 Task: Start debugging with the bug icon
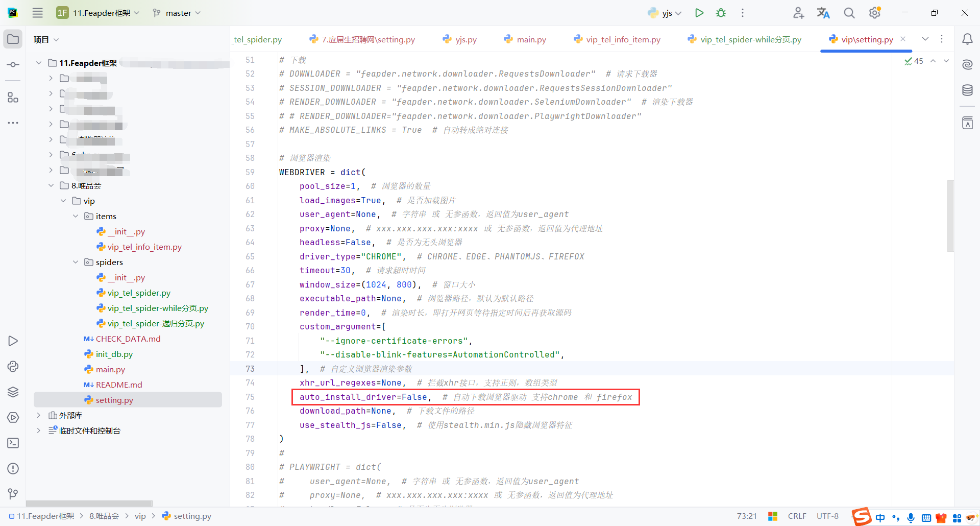point(721,13)
